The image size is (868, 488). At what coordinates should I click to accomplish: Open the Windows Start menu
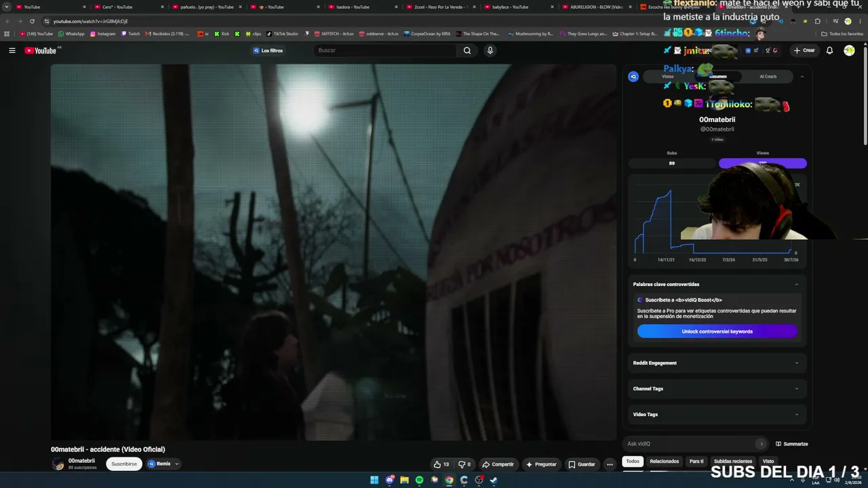(x=374, y=480)
